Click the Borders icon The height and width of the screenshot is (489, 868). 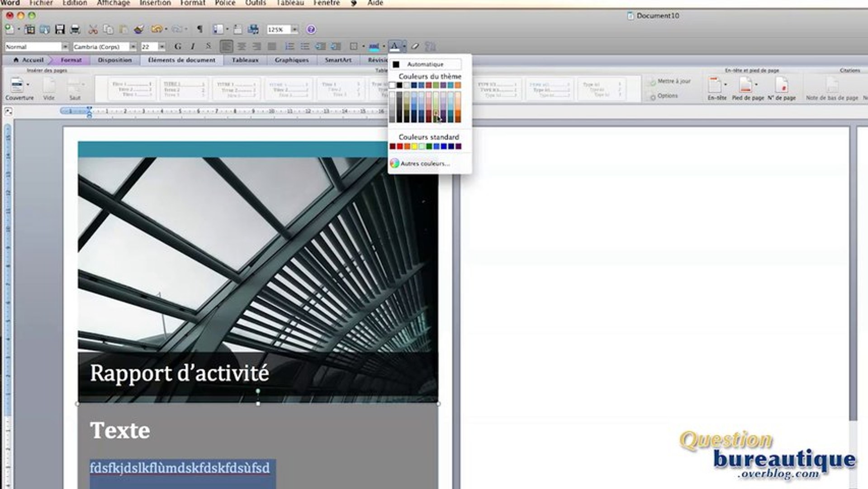pos(354,46)
